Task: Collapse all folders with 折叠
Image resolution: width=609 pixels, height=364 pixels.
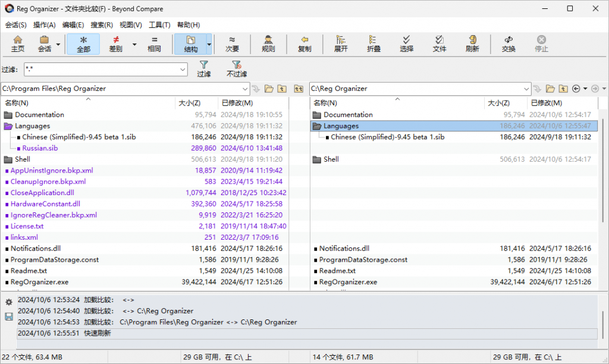Action: tap(373, 44)
